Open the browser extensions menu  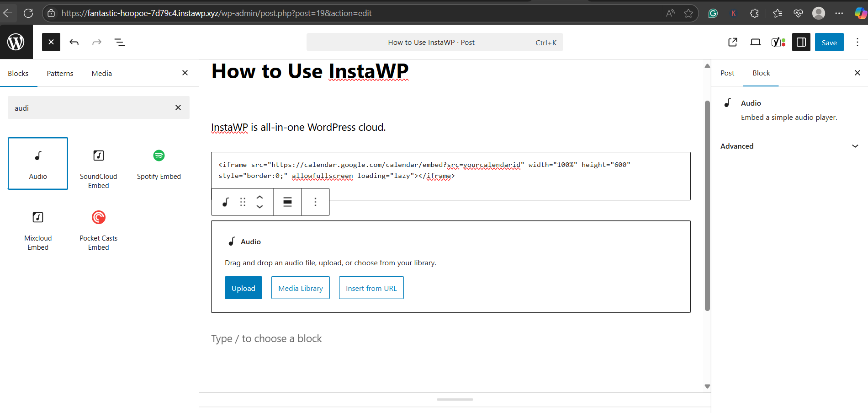pos(754,13)
